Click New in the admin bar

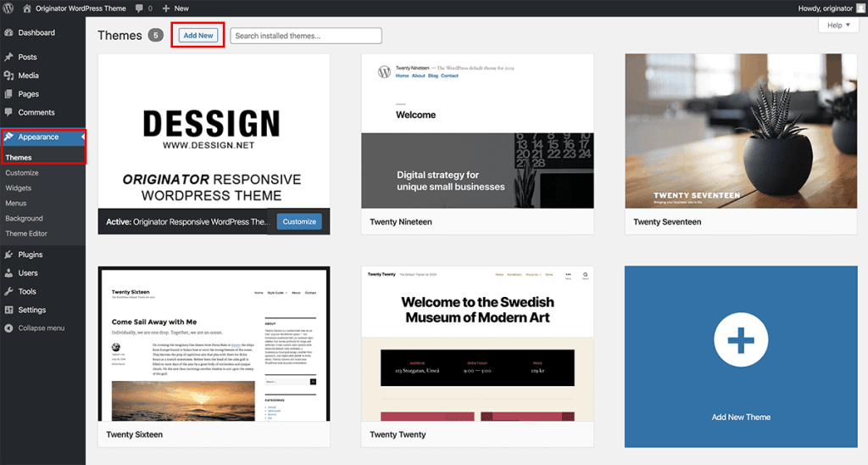click(181, 8)
